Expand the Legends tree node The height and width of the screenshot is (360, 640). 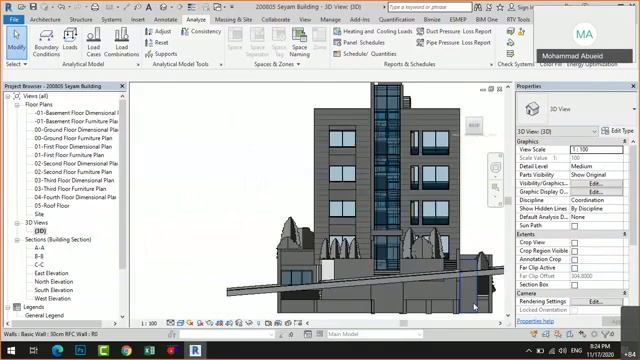8,307
